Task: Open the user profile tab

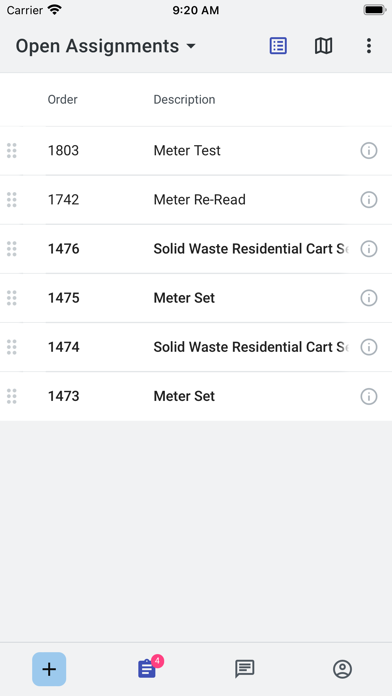Action: pos(342,669)
